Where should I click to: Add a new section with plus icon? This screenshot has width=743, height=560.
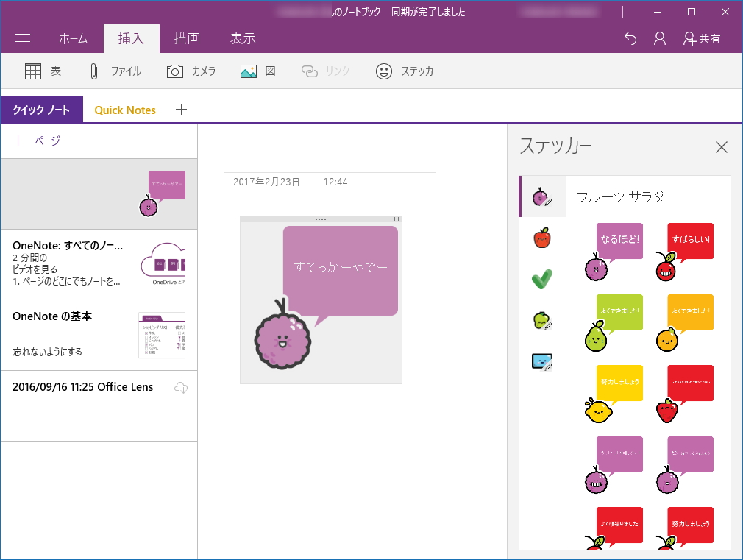click(181, 110)
